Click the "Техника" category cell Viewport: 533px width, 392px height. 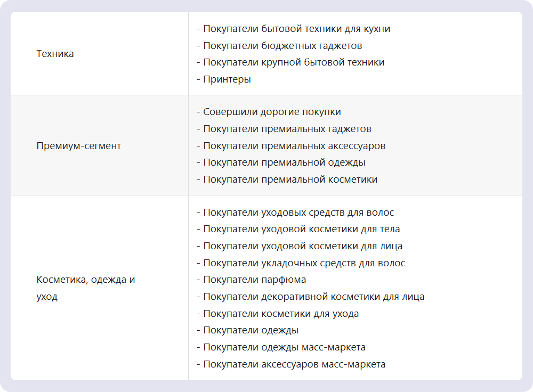(55, 54)
